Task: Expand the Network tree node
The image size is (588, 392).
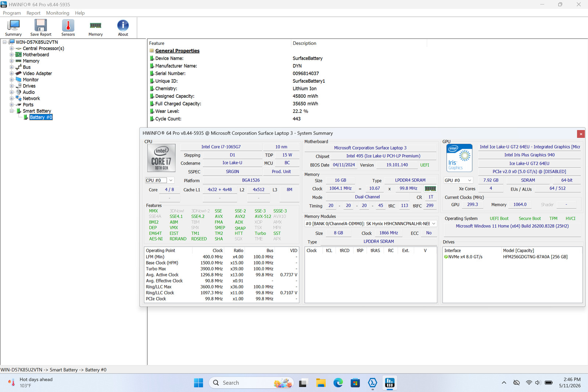Action: coord(11,98)
